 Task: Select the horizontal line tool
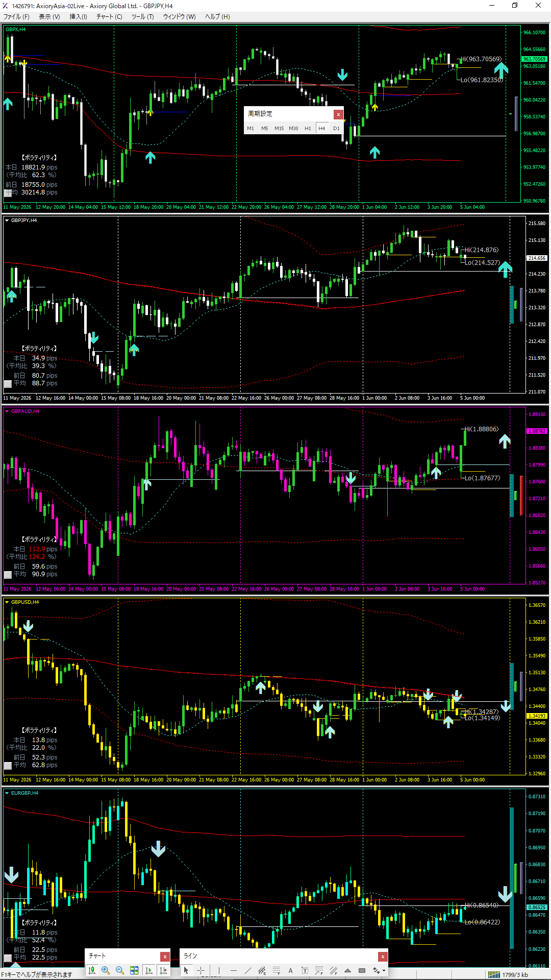[x=234, y=970]
